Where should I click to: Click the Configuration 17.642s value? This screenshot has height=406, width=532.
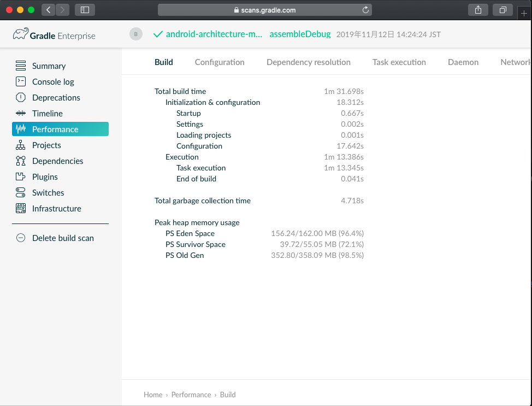[350, 146]
